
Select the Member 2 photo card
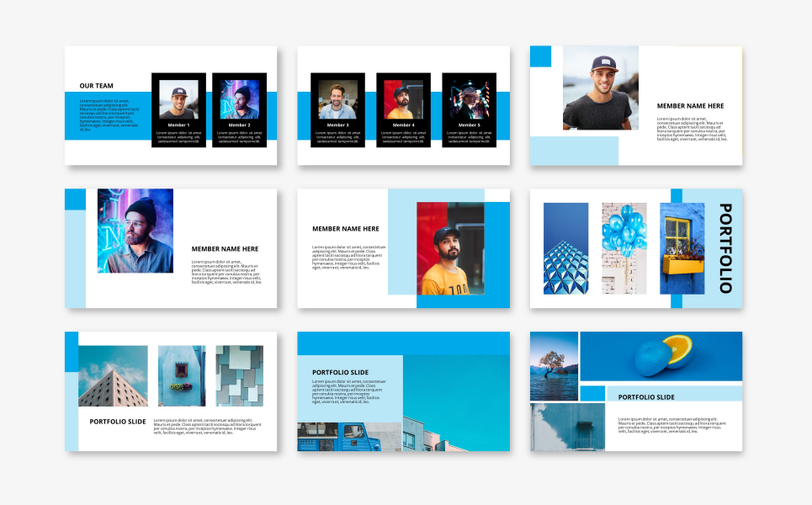239,109
